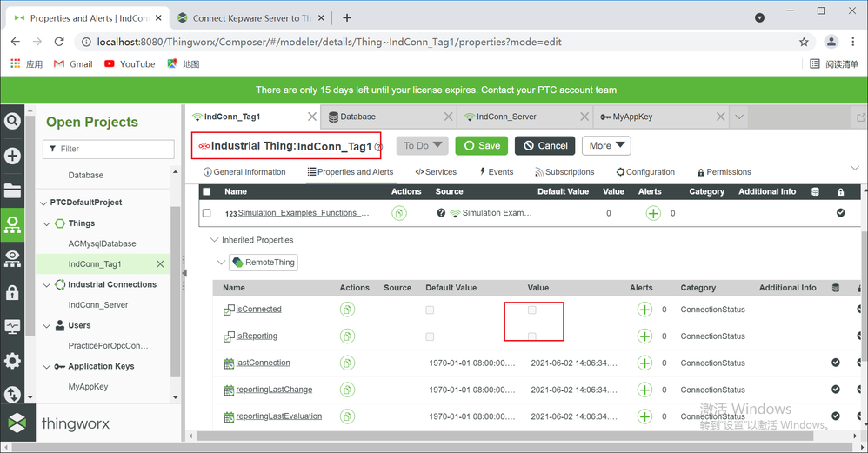Collapse the RemoteThing group chevron
This screenshot has width=868, height=453.
[x=221, y=263]
